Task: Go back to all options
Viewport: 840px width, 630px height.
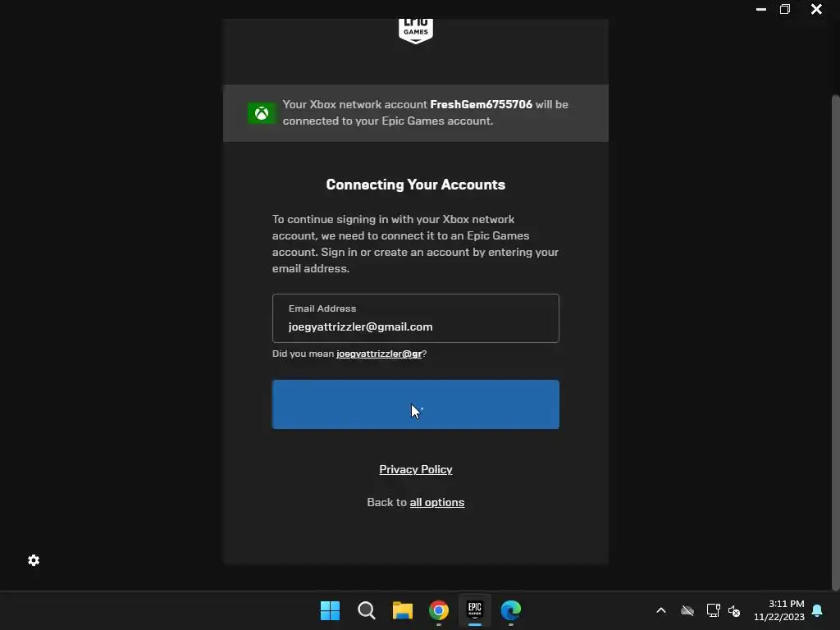Action: coord(437,503)
